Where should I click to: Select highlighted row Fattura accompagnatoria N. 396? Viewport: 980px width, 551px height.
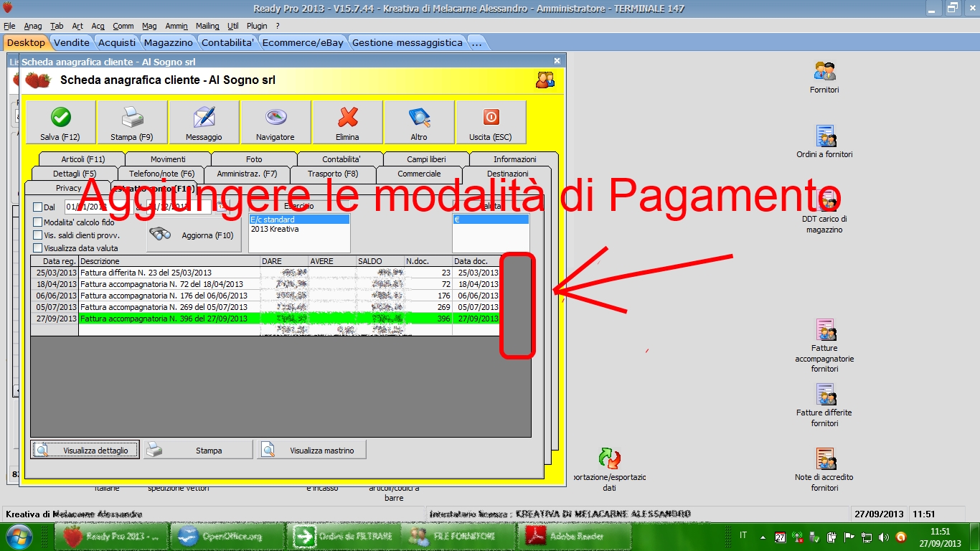point(265,319)
